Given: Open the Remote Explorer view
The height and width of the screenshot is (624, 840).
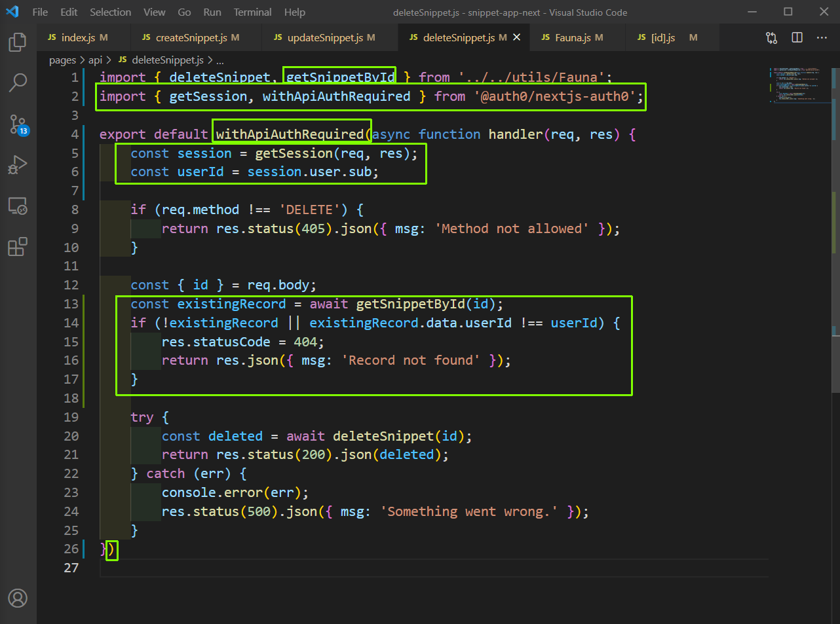Looking at the screenshot, I should (18, 206).
